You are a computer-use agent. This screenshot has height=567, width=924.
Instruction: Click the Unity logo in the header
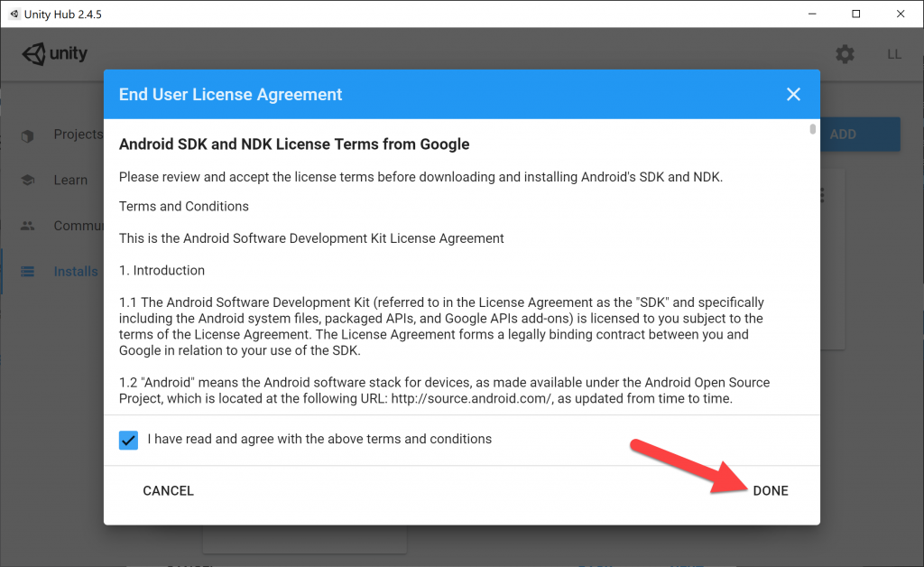click(x=55, y=53)
